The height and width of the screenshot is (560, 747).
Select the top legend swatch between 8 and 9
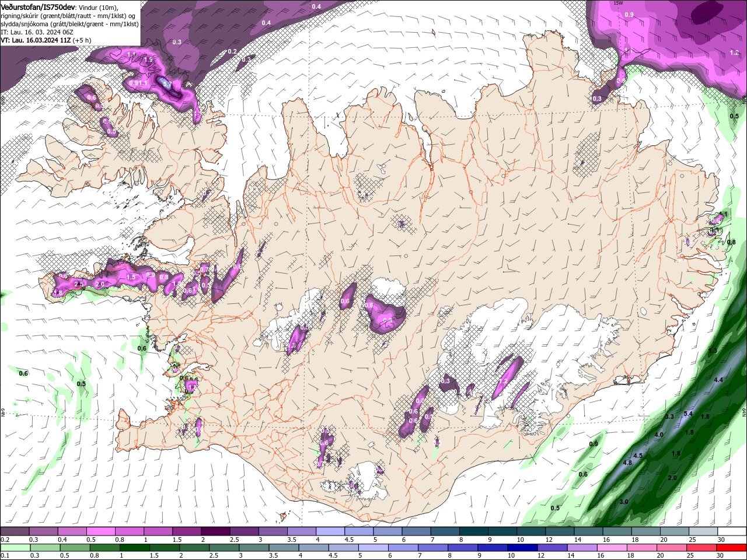click(x=474, y=531)
